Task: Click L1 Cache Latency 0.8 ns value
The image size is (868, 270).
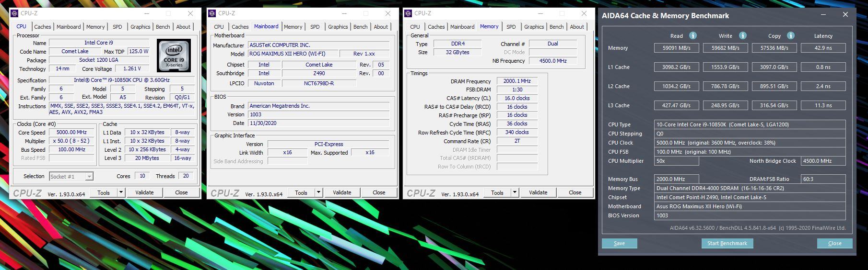Action: (823, 67)
